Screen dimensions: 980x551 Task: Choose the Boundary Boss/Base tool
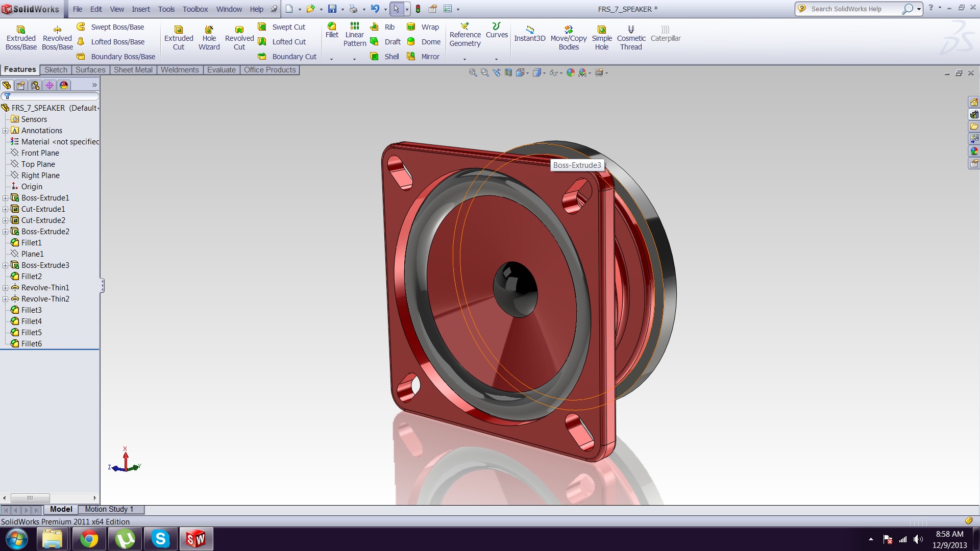tap(116, 57)
